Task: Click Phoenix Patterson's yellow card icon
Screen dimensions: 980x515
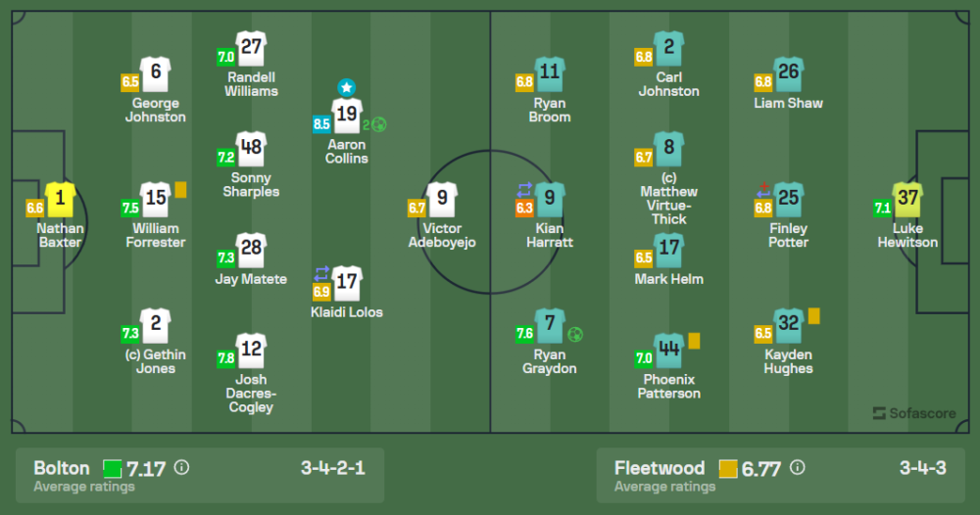Action: tap(694, 341)
